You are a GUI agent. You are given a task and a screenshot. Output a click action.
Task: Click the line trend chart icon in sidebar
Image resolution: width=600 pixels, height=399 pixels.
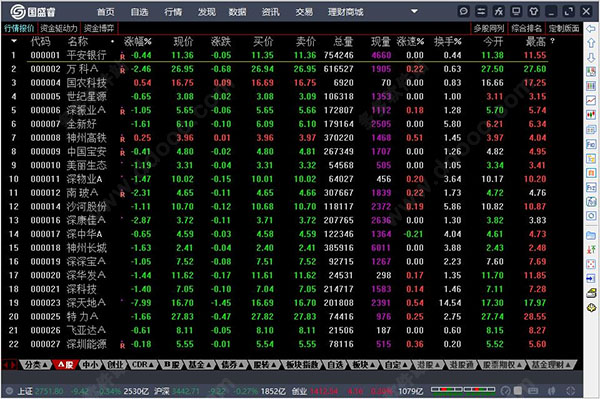pos(591,101)
